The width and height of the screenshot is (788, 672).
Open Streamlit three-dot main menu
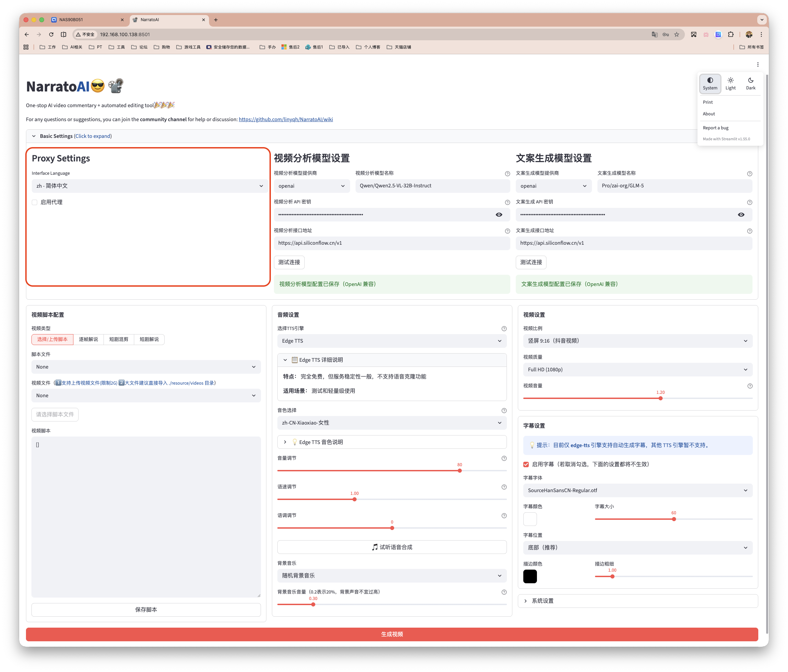tap(758, 65)
